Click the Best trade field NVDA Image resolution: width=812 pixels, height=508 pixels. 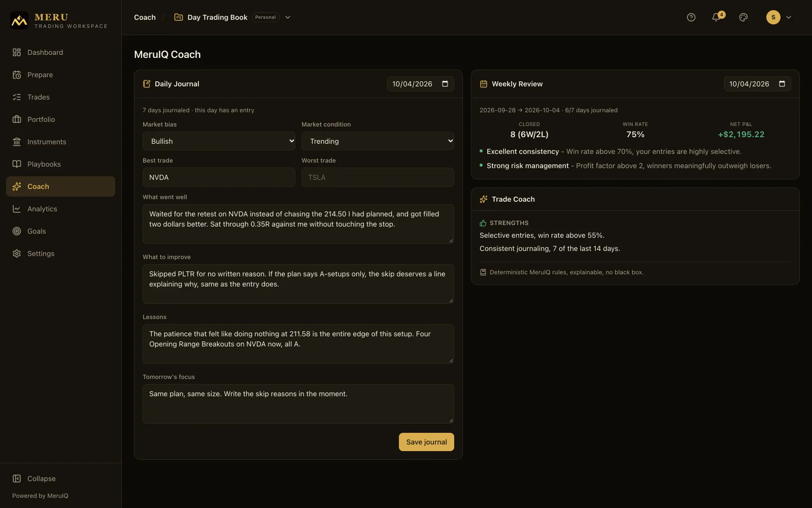click(x=219, y=177)
